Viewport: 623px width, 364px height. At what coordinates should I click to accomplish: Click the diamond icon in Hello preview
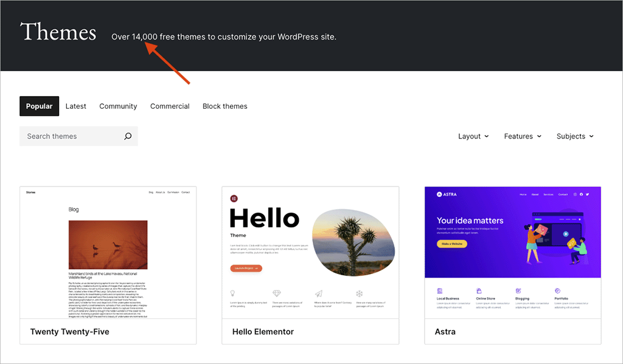coord(277,294)
